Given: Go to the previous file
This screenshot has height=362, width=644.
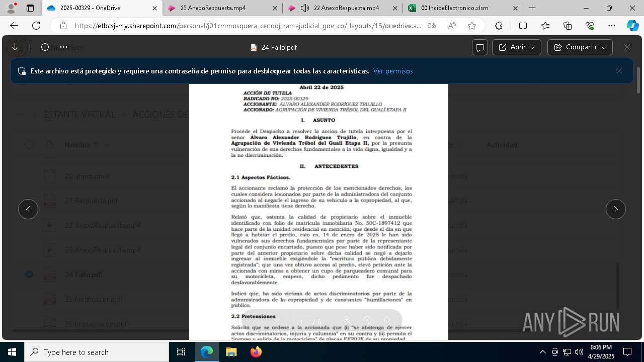Looking at the screenshot, I should click(28, 209).
